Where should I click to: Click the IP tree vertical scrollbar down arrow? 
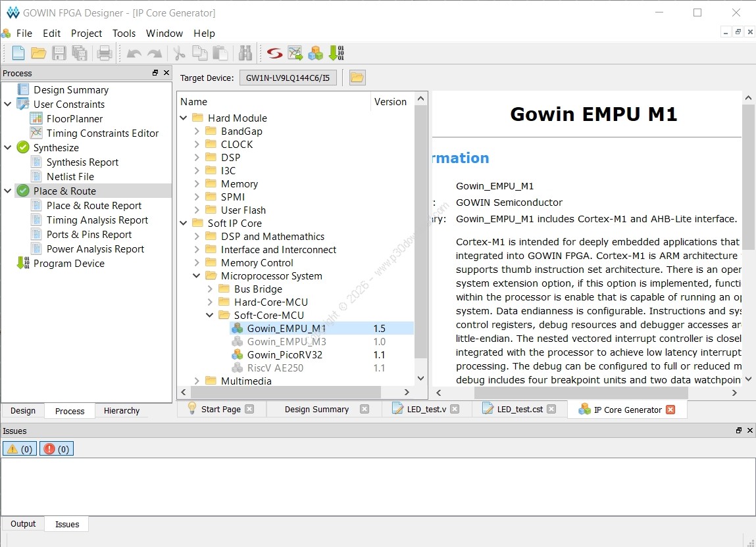point(421,378)
